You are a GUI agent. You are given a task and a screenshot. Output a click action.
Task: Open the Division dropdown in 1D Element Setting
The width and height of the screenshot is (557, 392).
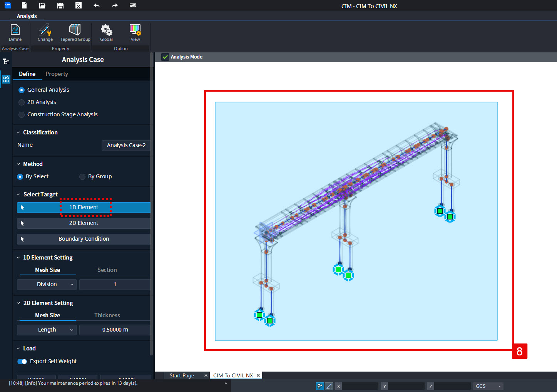click(46, 284)
